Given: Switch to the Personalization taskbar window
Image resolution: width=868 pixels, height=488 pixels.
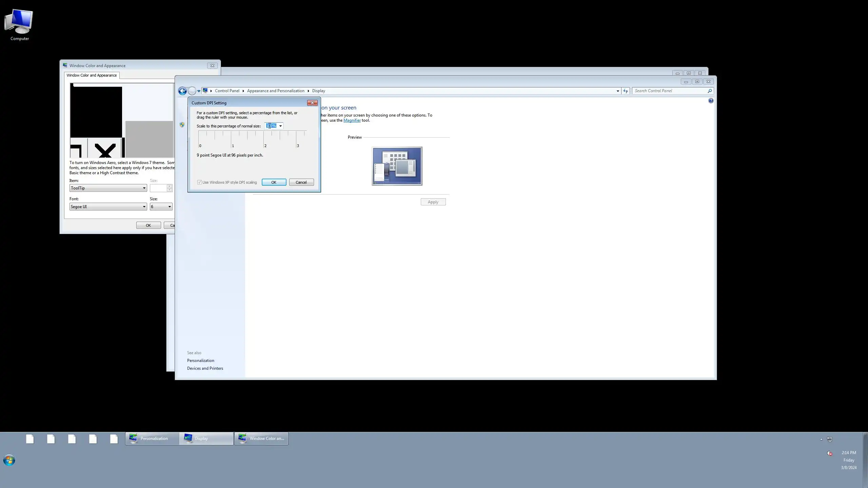Looking at the screenshot, I should click(152, 439).
